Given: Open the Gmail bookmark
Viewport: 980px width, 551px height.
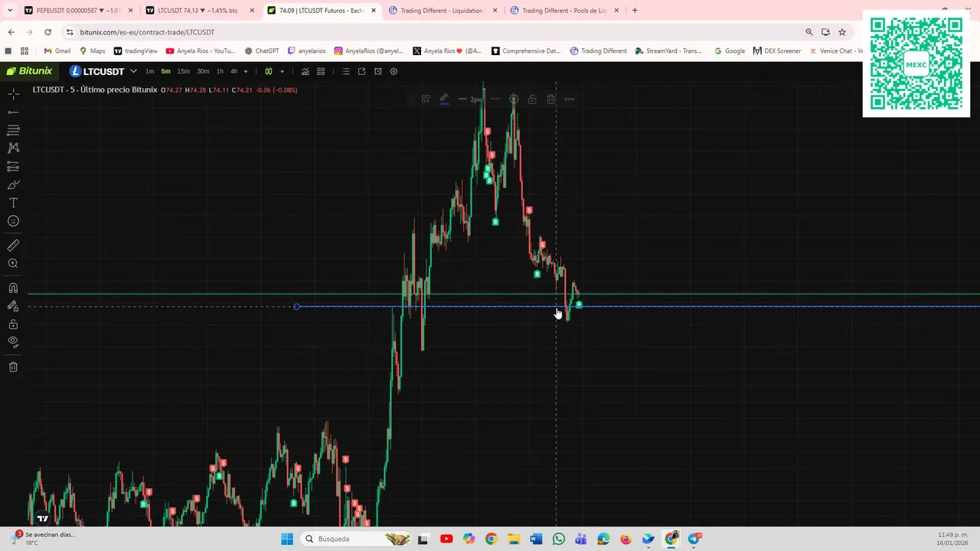Looking at the screenshot, I should click(57, 51).
